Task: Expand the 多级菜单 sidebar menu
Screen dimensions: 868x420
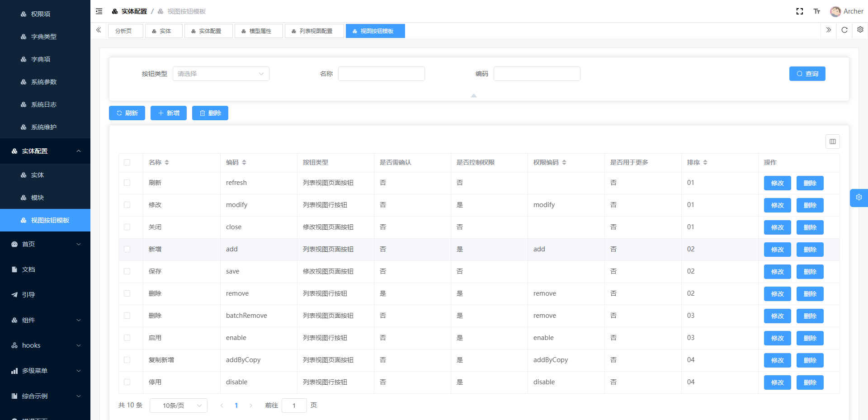Action: [45, 371]
